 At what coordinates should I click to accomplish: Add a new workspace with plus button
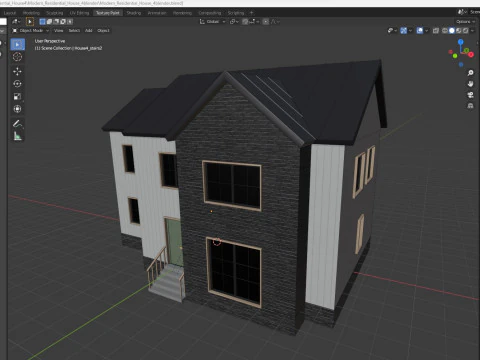pos(252,13)
